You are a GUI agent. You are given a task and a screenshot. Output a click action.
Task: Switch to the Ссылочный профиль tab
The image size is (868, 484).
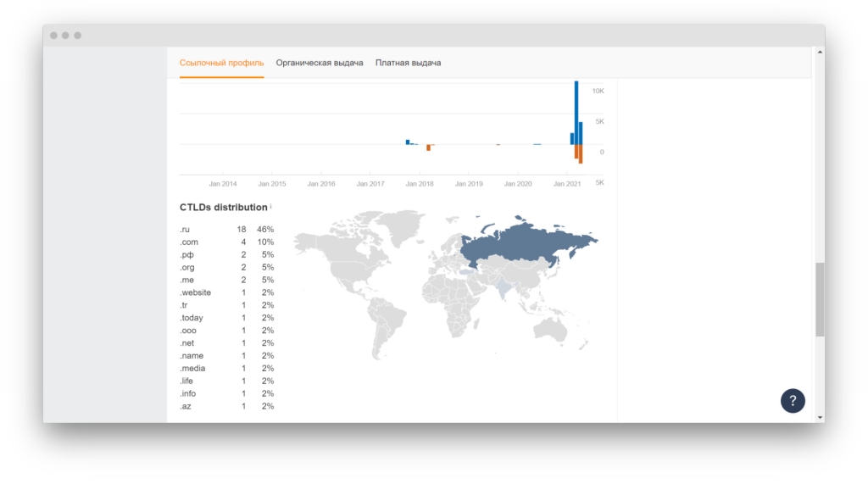coord(221,63)
